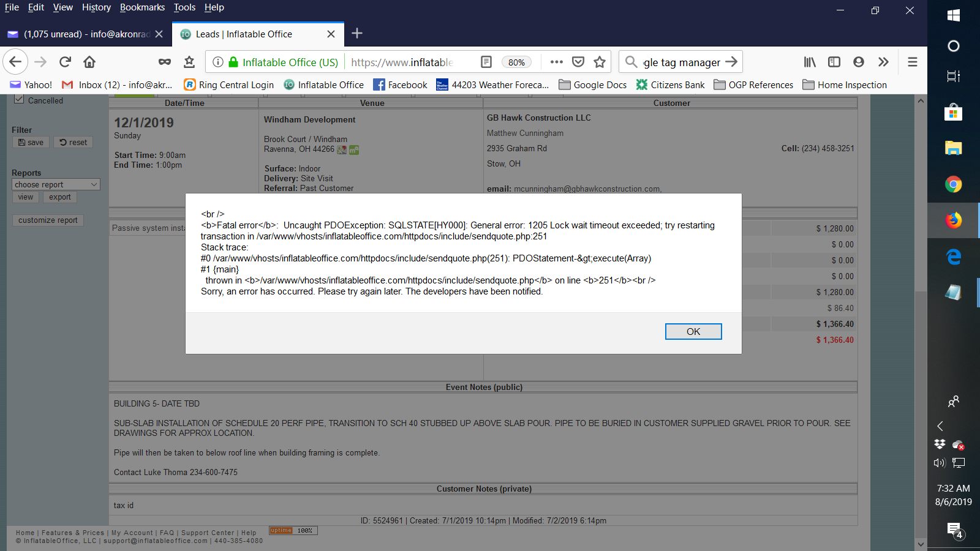This screenshot has height=551, width=980.
Task: Open the Bookmarks menu
Action: [x=142, y=7]
